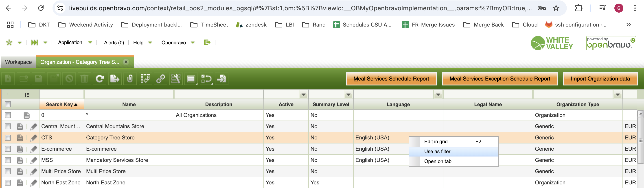Click the floppy disk save icon

click(x=39, y=79)
